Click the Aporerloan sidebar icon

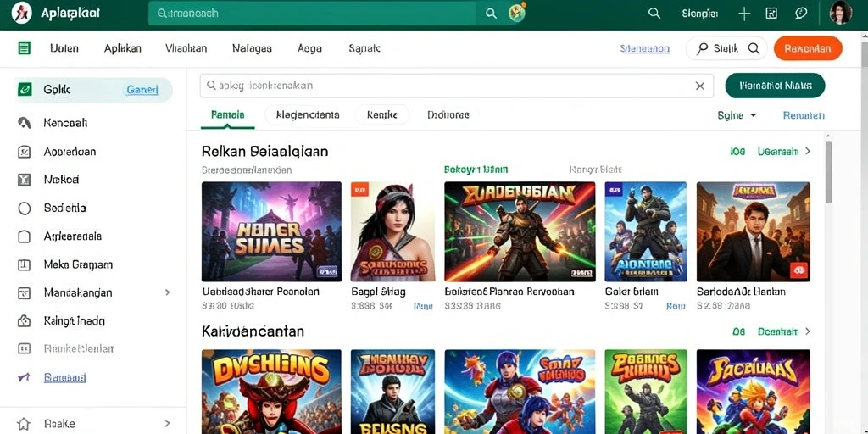coord(25,151)
